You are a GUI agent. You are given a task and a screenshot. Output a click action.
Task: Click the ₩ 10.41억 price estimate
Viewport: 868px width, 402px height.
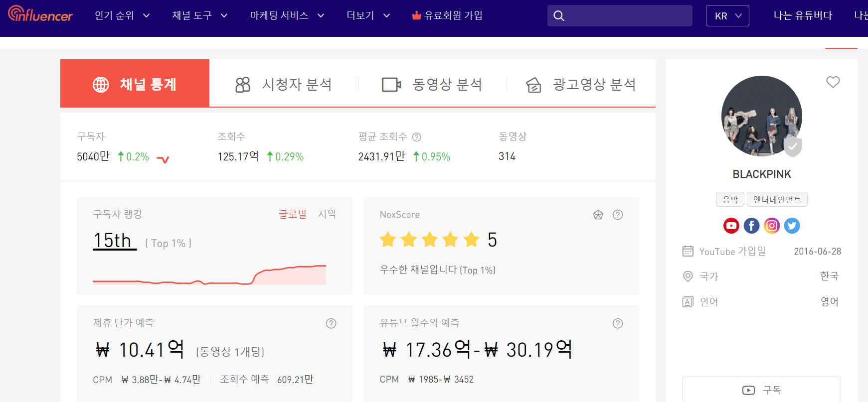pyautogui.click(x=140, y=349)
